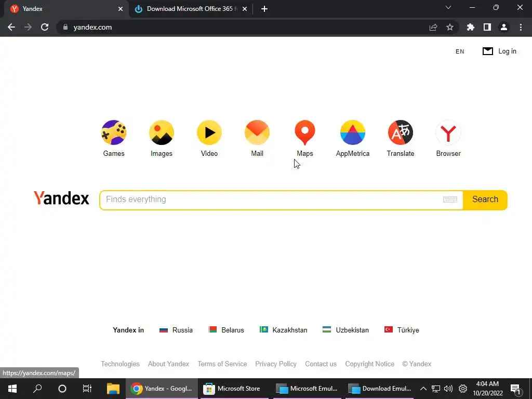
Task: Open Windows taskbar search
Action: tap(37, 389)
